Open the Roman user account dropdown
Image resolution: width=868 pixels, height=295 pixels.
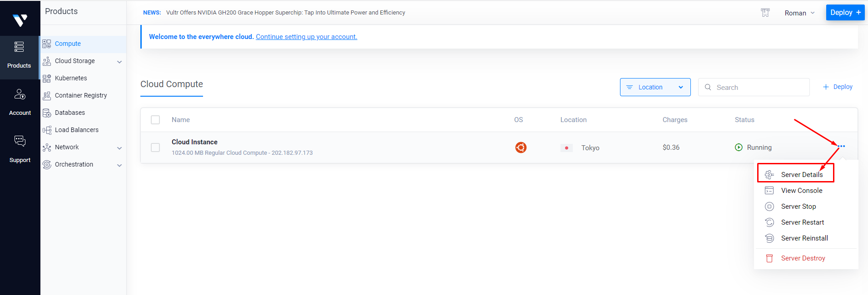(799, 13)
